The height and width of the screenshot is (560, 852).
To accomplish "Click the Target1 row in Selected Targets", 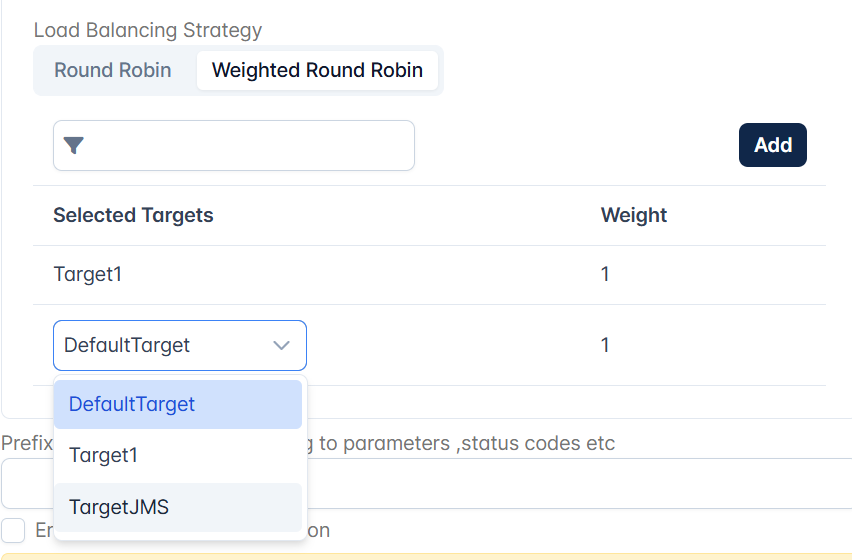I will (x=429, y=275).
